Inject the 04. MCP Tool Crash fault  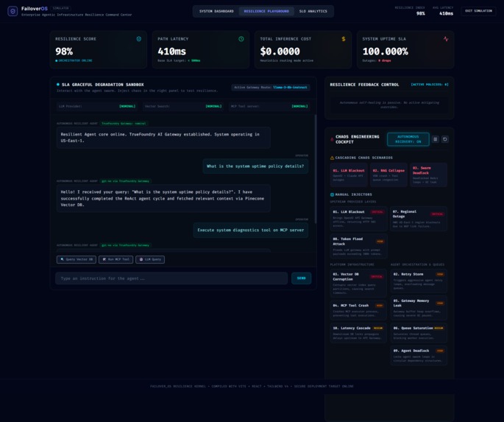coord(358,310)
